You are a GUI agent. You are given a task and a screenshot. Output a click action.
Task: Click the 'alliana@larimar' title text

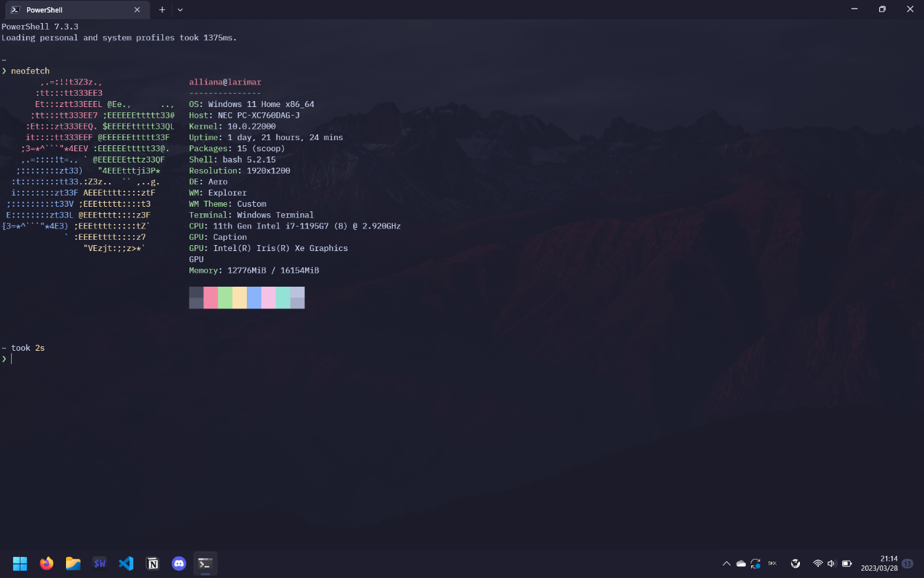coord(225,83)
